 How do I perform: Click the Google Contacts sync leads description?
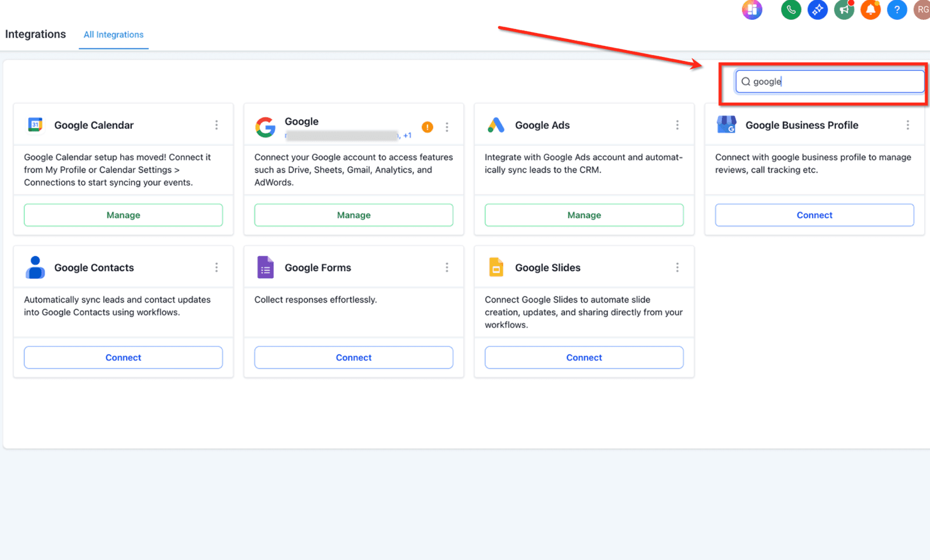(x=117, y=306)
